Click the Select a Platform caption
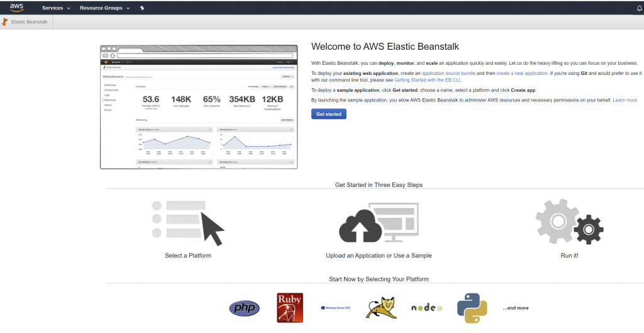The image size is (644, 333). (x=188, y=256)
